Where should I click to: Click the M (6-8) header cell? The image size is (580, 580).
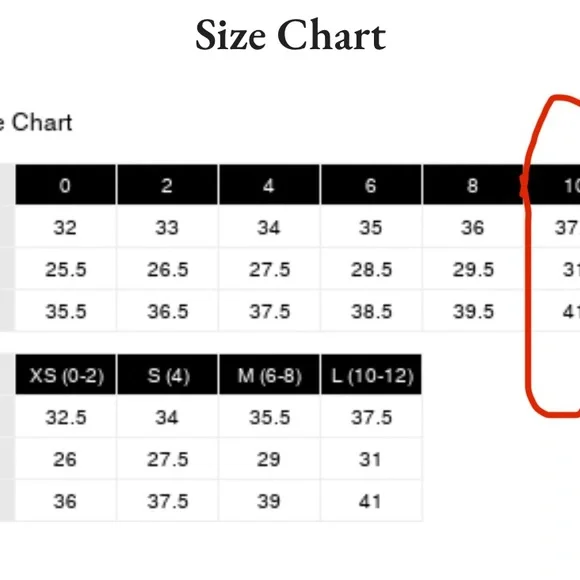269,374
